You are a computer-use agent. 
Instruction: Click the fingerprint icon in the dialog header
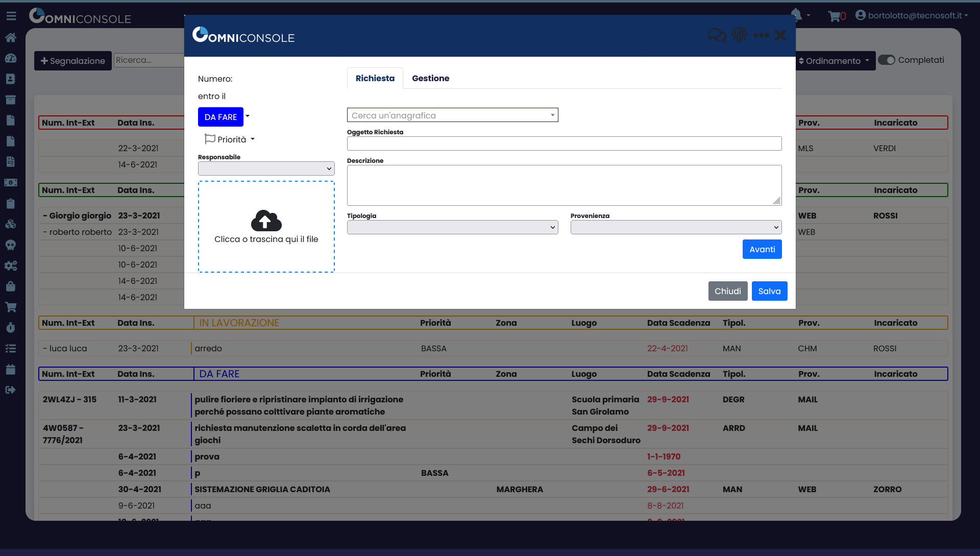coord(739,35)
